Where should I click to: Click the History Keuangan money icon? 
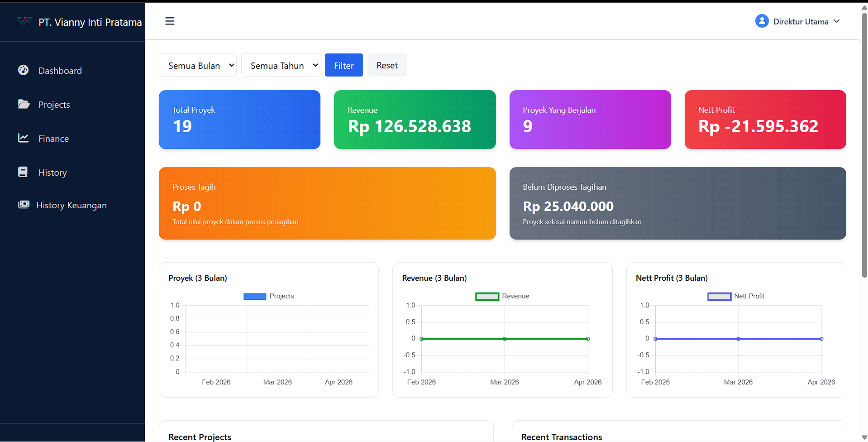click(x=24, y=205)
